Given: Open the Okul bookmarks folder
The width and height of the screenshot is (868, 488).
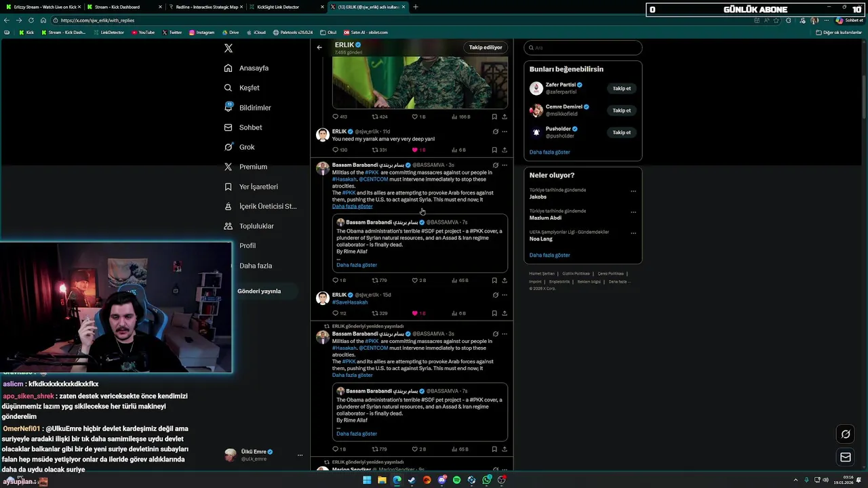Looking at the screenshot, I should point(328,32).
